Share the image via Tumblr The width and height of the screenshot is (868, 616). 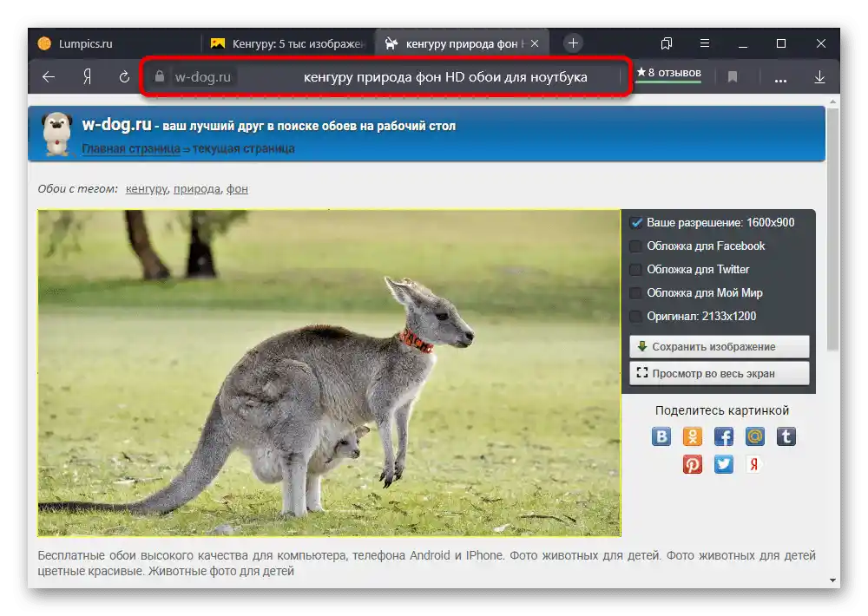point(786,436)
